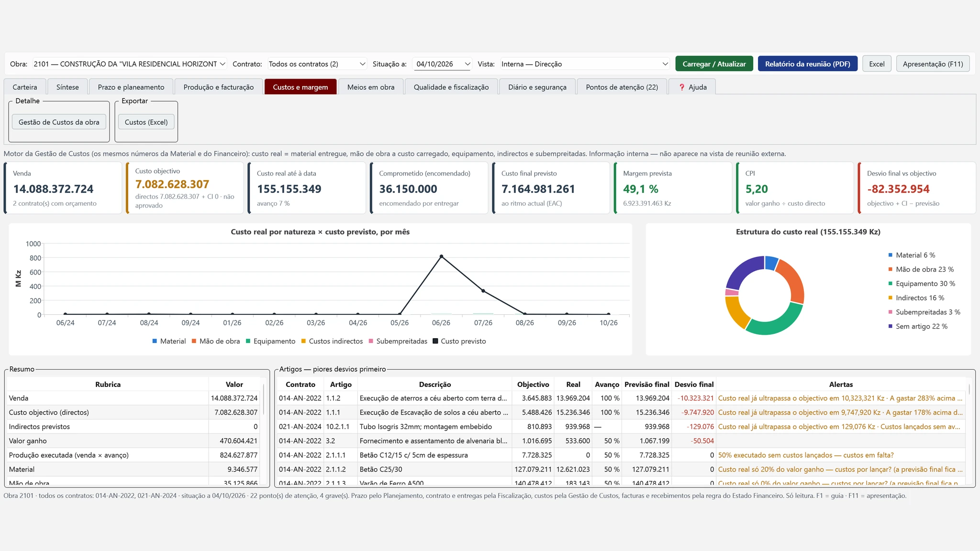Go to Prazo e planeamento tab
The width and height of the screenshot is (980, 551).
(x=131, y=87)
